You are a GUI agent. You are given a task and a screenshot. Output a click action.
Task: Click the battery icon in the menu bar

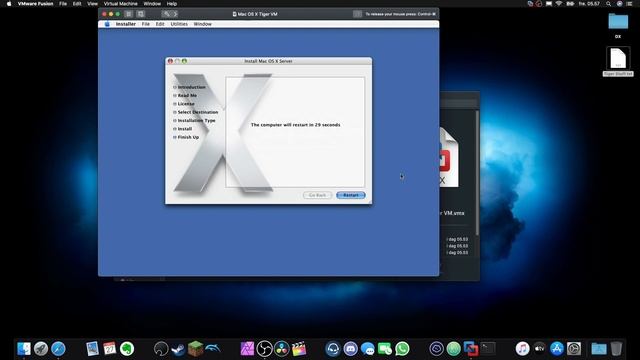pos(570,4)
